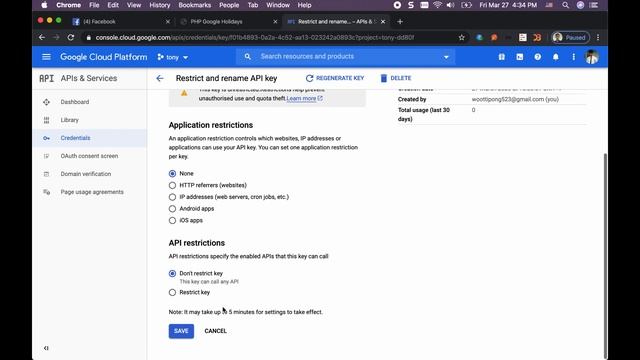Click the Credentials key icon
Screen dimensions: 640x360
tap(46, 138)
